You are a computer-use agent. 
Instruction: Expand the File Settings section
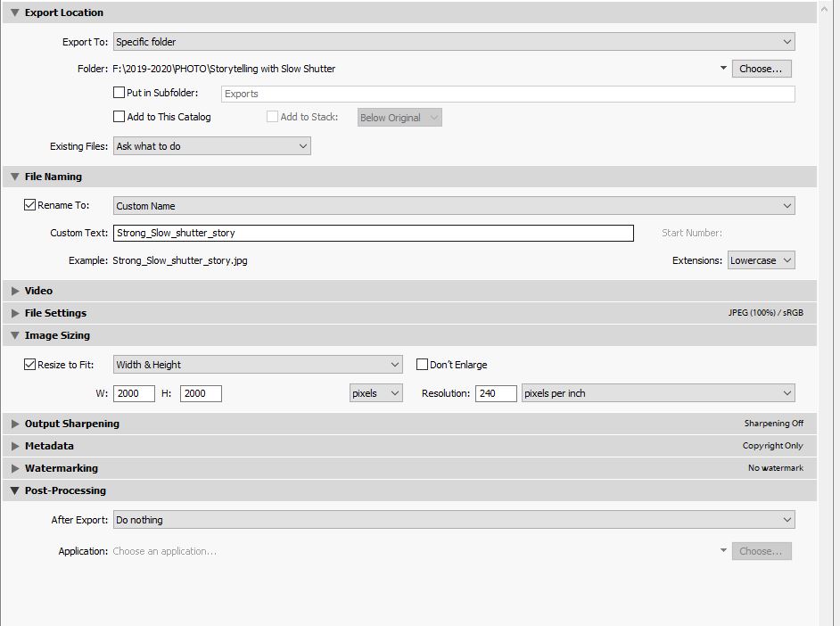pos(14,313)
